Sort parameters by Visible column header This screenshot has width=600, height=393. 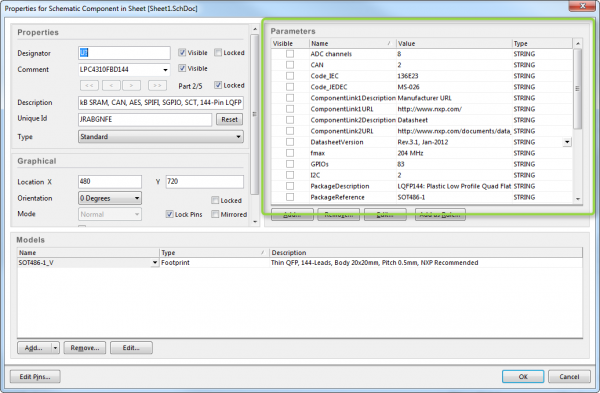tap(290, 43)
